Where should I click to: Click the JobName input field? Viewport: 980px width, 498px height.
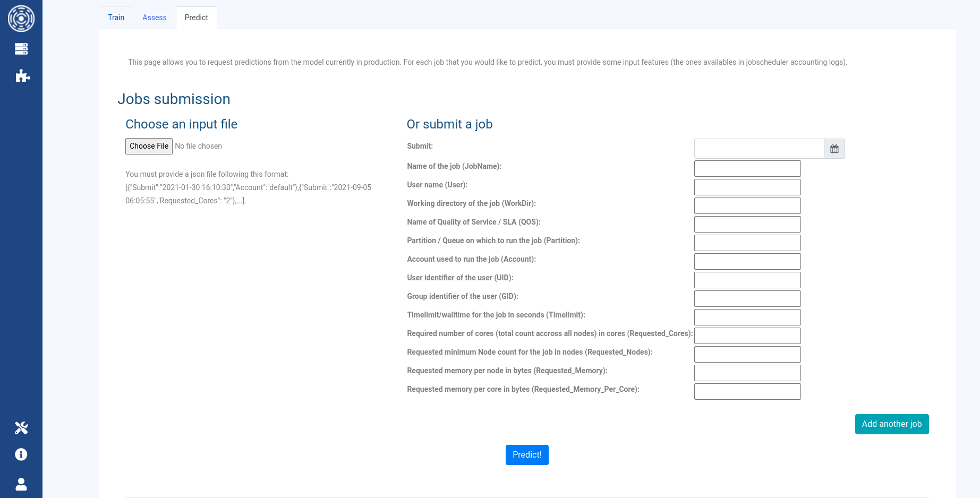[747, 169]
